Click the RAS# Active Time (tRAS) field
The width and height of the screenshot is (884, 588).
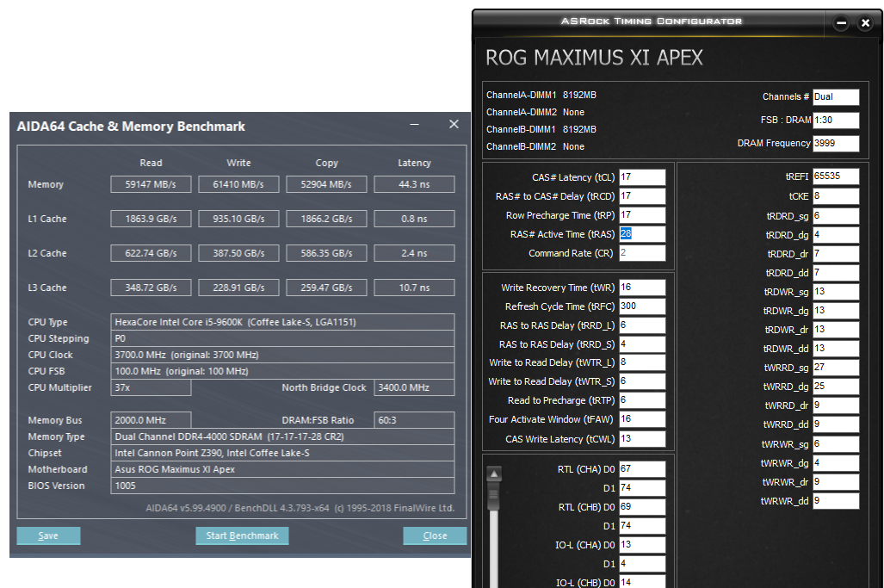pyautogui.click(x=642, y=234)
